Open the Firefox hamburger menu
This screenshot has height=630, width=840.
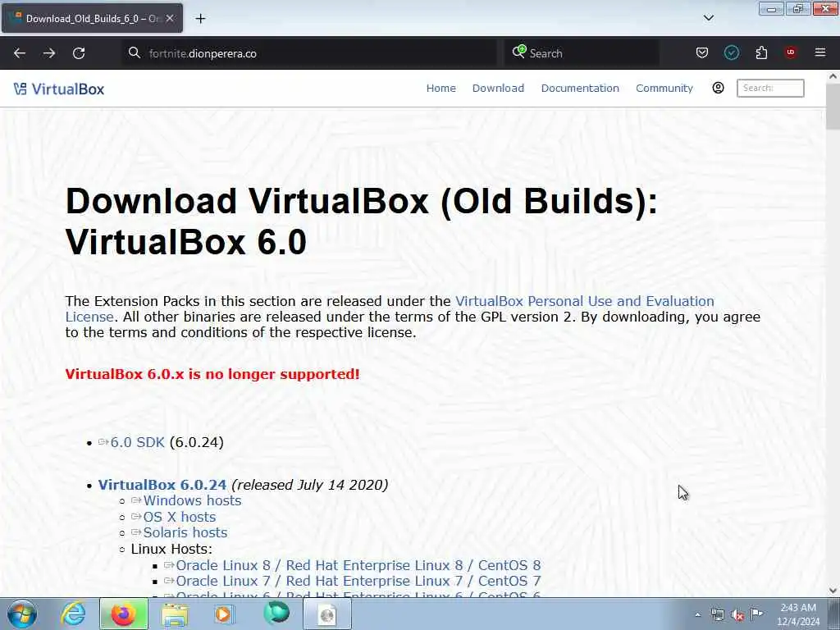819,52
